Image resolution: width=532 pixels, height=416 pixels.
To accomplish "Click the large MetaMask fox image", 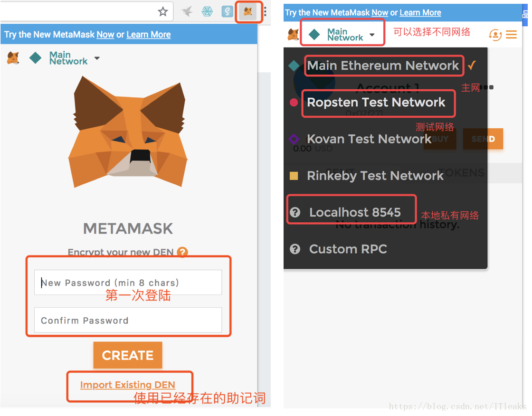I will (128, 132).
